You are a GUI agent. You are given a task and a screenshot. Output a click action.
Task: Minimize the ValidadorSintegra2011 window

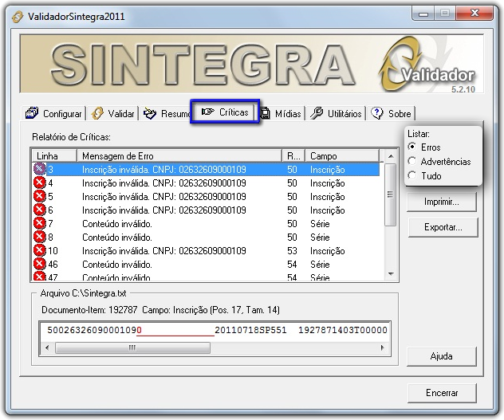[423, 14]
